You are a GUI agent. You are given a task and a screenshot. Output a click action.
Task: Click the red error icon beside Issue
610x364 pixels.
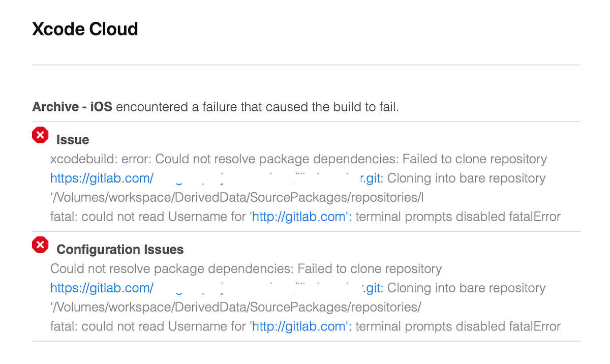40,136
